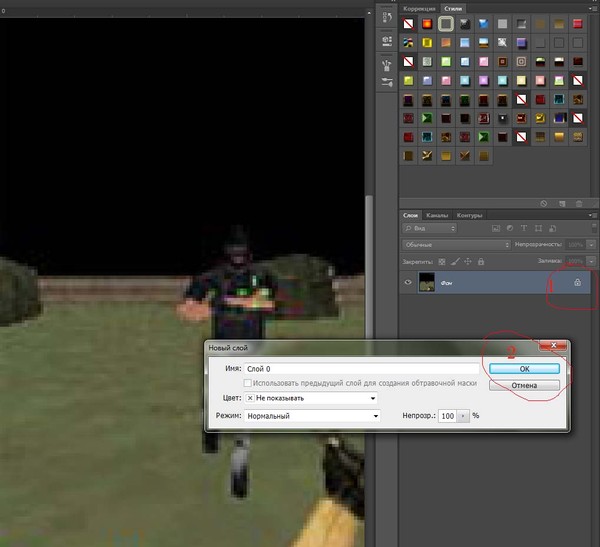
Task: Switch to the Коррекция tab
Action: (419, 8)
